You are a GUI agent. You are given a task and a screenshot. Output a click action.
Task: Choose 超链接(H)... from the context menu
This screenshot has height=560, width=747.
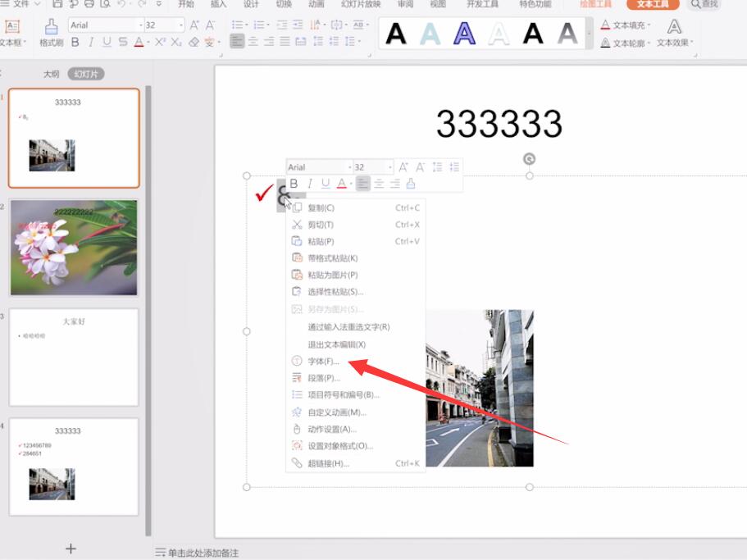355,463
